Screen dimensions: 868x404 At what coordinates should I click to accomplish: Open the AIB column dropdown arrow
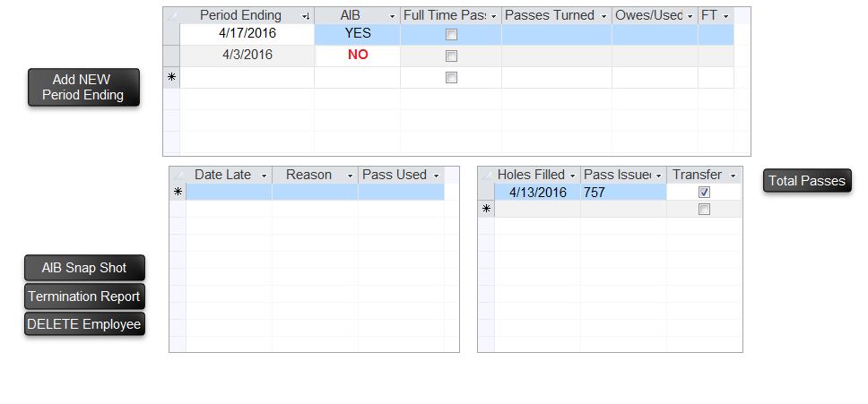(x=392, y=17)
